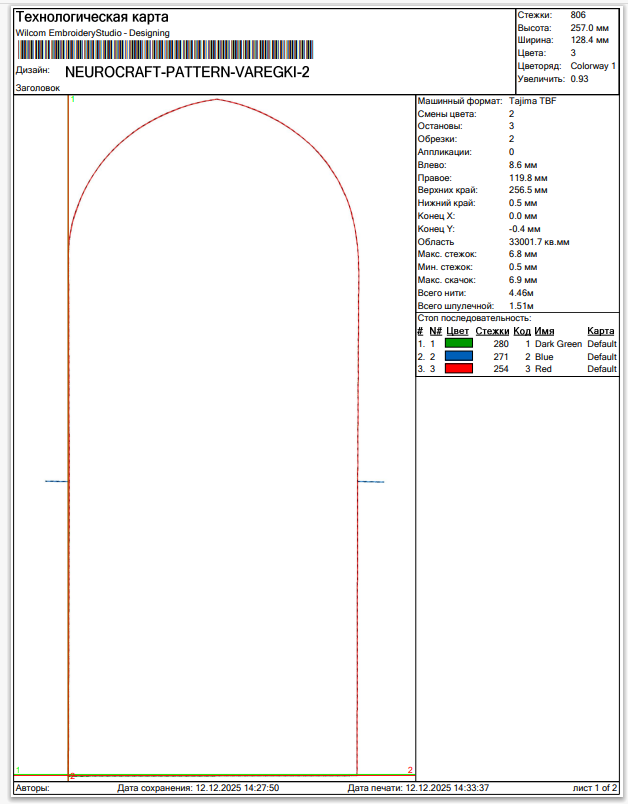Viewport: 628px width, 804px height.
Task: Click the Dark Green color swatch
Action: point(458,343)
